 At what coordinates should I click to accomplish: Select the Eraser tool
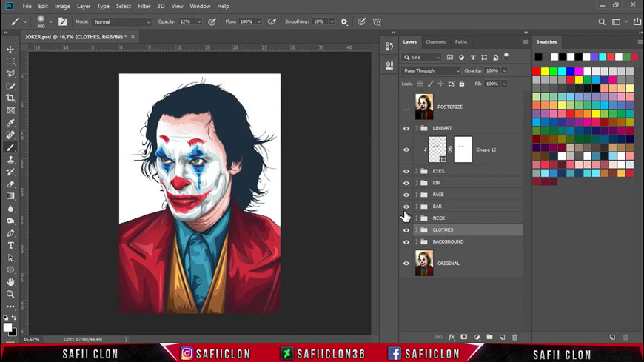click(10, 184)
